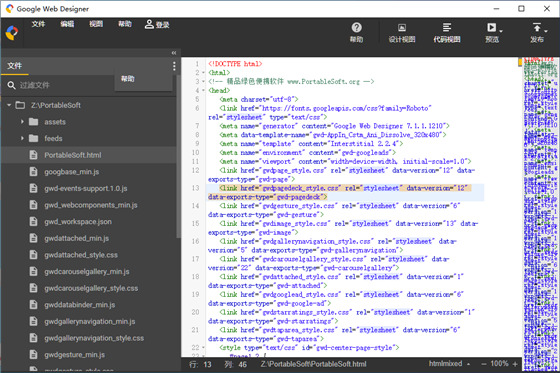
Task: Click the 列: 46 column indicator
Action: tap(236, 364)
